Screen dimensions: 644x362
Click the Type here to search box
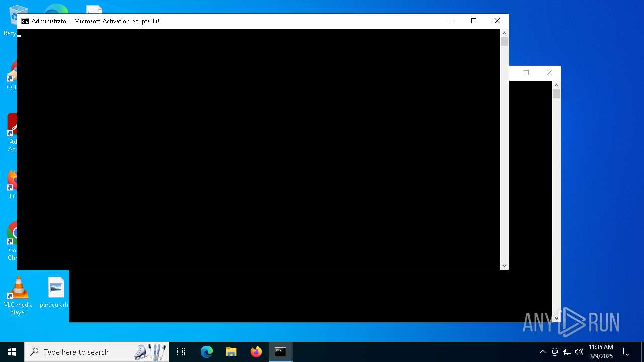(97, 352)
